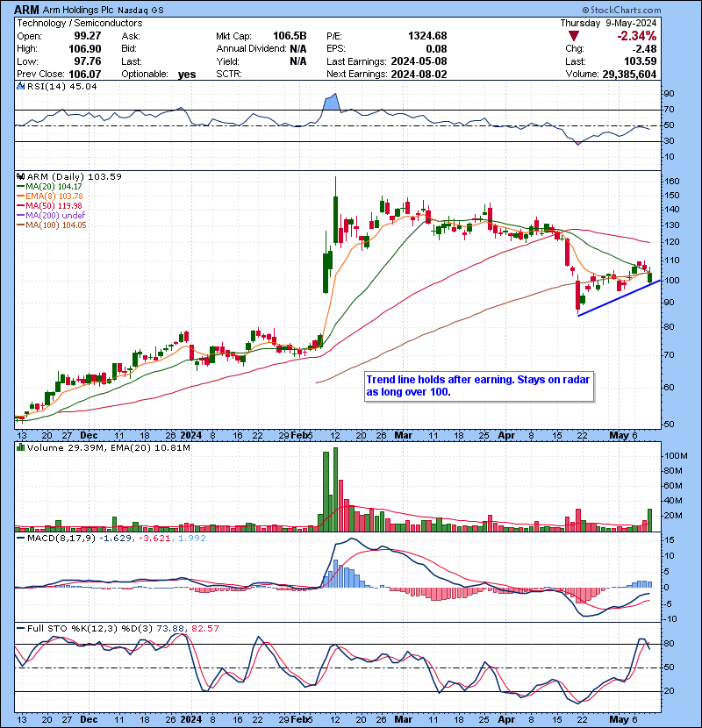Image resolution: width=702 pixels, height=728 pixels.
Task: Click the Prev Close 106.07 value
Action: 84,74
